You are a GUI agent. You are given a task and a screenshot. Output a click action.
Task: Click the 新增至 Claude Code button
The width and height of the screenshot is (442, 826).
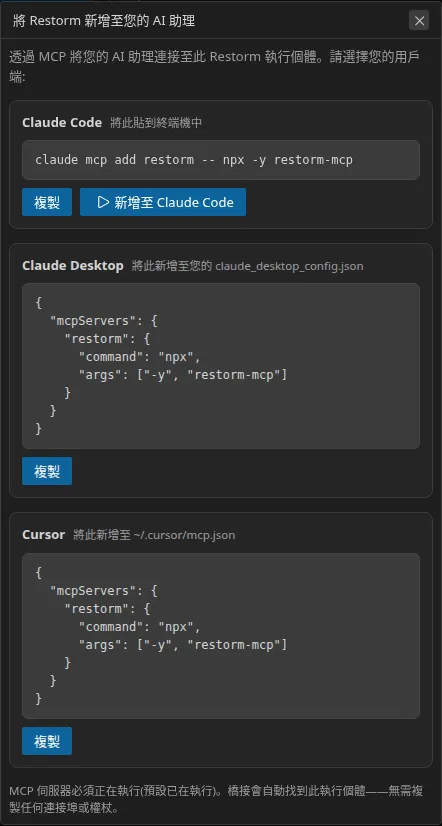[x=163, y=202]
